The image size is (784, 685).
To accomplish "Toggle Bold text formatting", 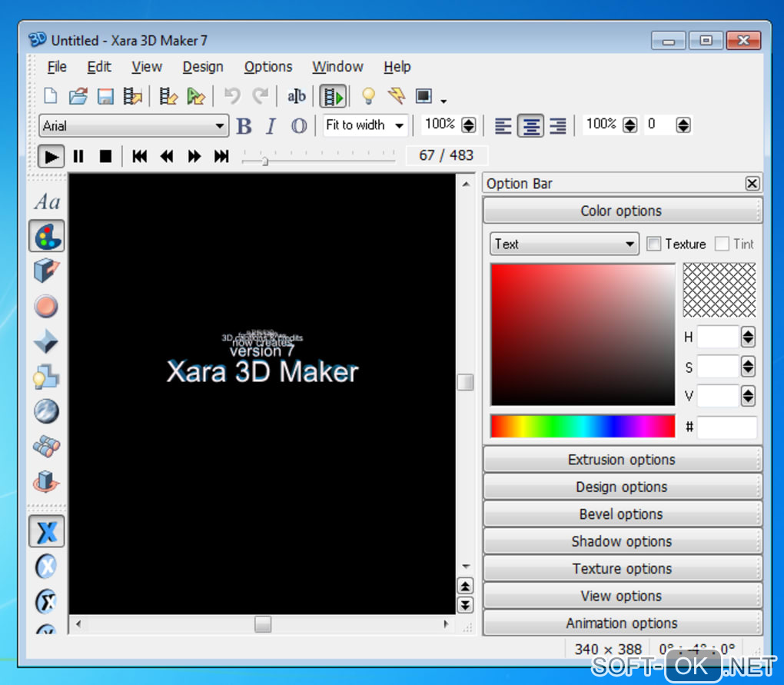I will (244, 126).
